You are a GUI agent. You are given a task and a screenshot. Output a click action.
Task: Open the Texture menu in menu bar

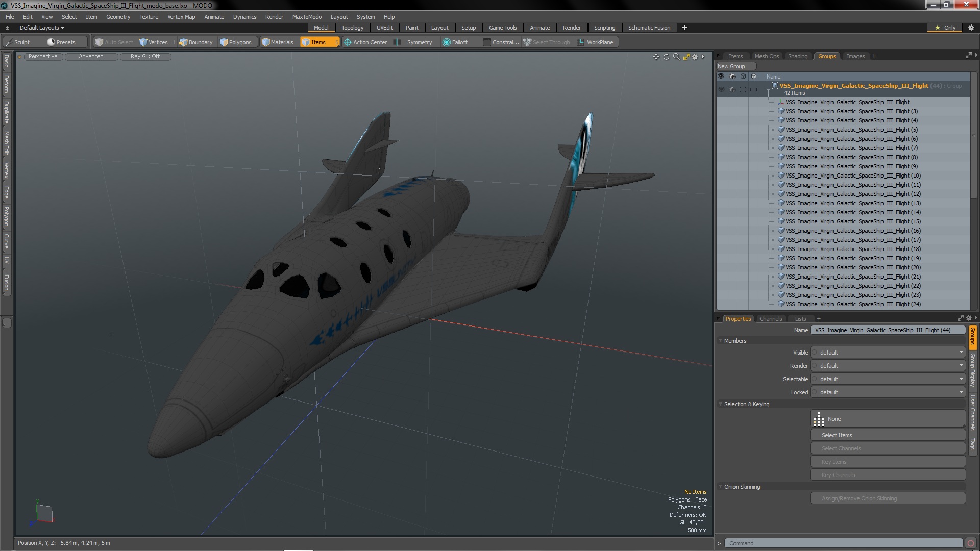[x=149, y=16]
